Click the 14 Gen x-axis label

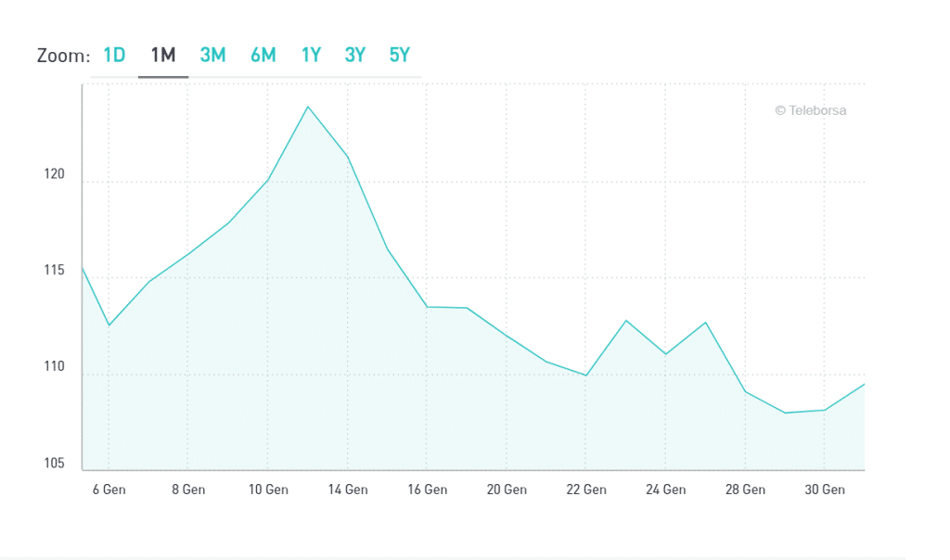tap(347, 490)
